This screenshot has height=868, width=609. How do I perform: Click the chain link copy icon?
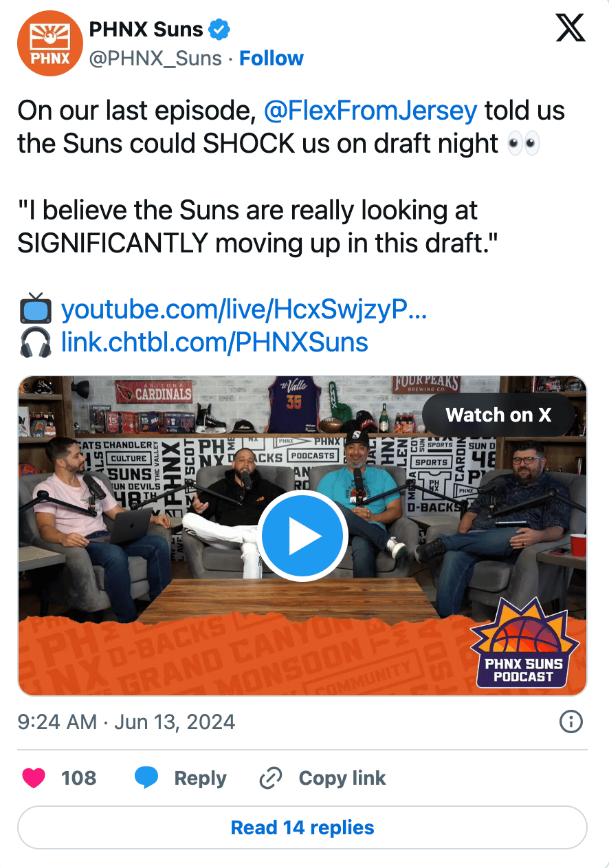click(271, 779)
